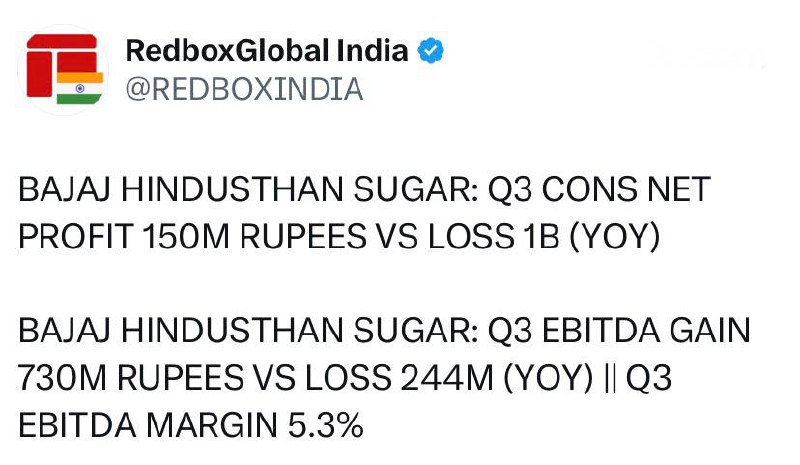Open the RedboxGlobal India profile avatar
Screen dimensions: 800x465
(x=61, y=68)
